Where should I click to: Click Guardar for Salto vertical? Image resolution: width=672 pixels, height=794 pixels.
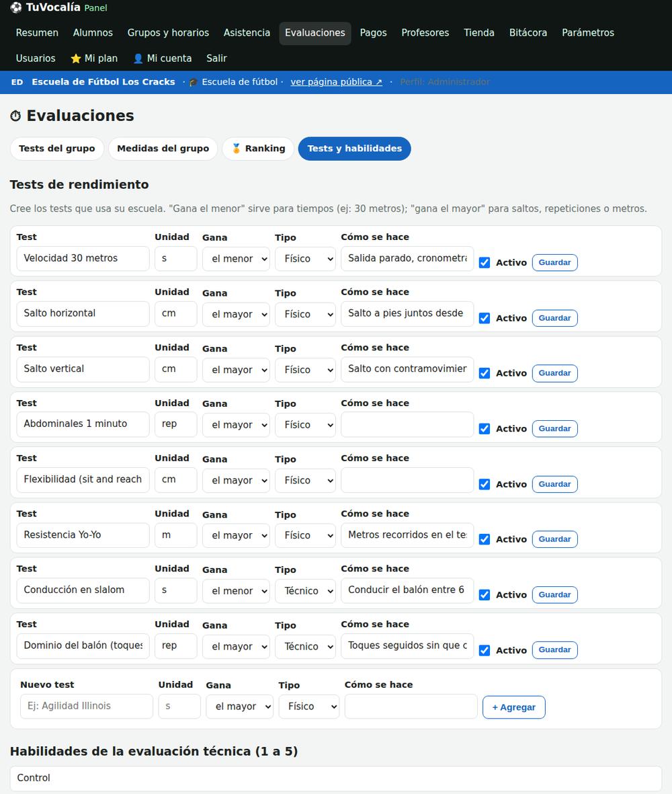(554, 373)
